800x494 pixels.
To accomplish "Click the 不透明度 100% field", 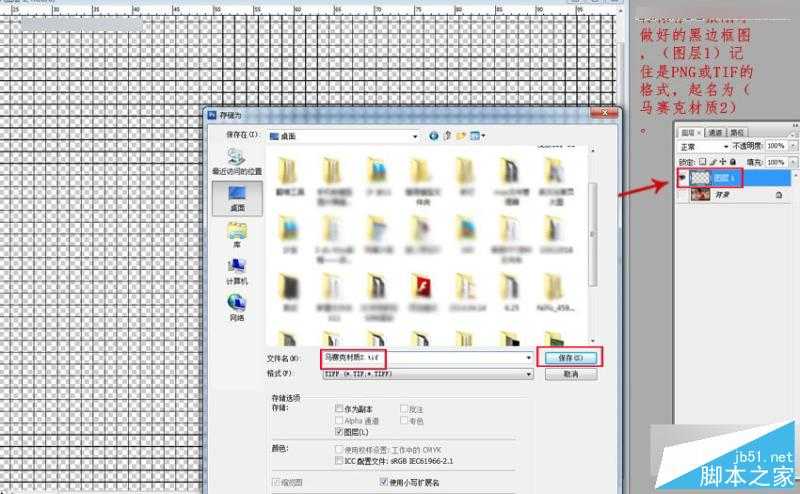I will click(777, 146).
